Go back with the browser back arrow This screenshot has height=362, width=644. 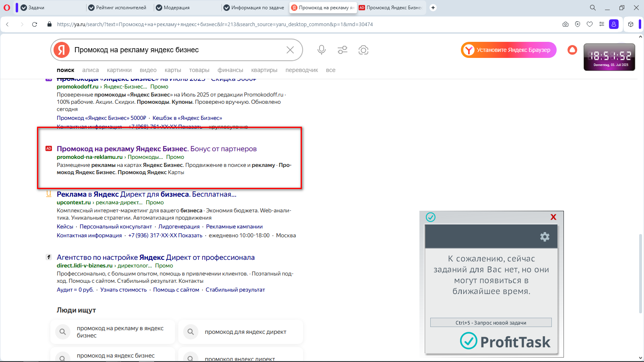[7, 24]
